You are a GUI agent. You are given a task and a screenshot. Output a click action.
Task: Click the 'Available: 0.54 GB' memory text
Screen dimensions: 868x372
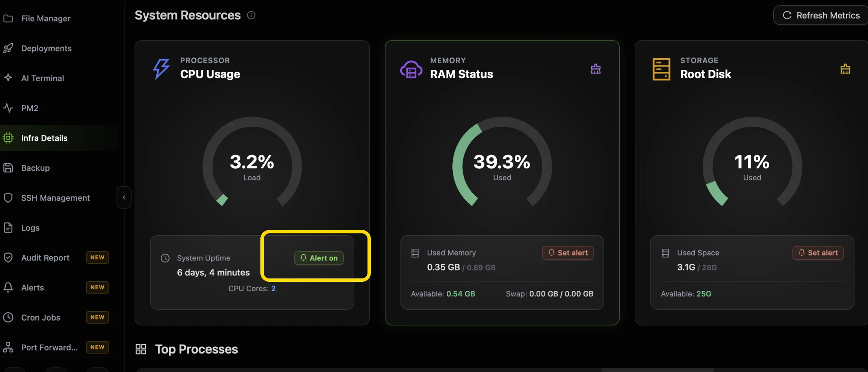click(443, 294)
